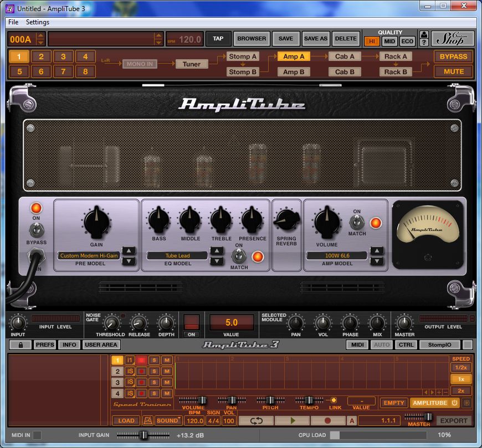482x448 pixels.
Task: Click the SPRING REVERB knob
Action: (x=286, y=219)
